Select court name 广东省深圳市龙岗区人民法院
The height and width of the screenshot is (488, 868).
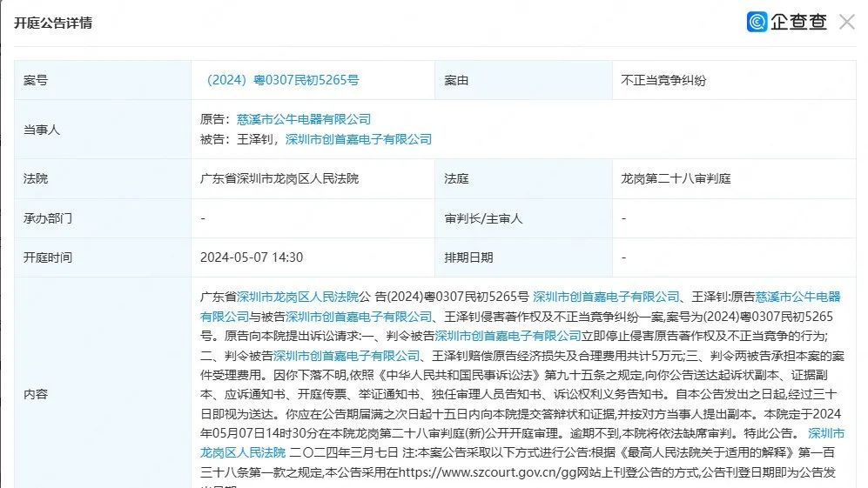279,178
